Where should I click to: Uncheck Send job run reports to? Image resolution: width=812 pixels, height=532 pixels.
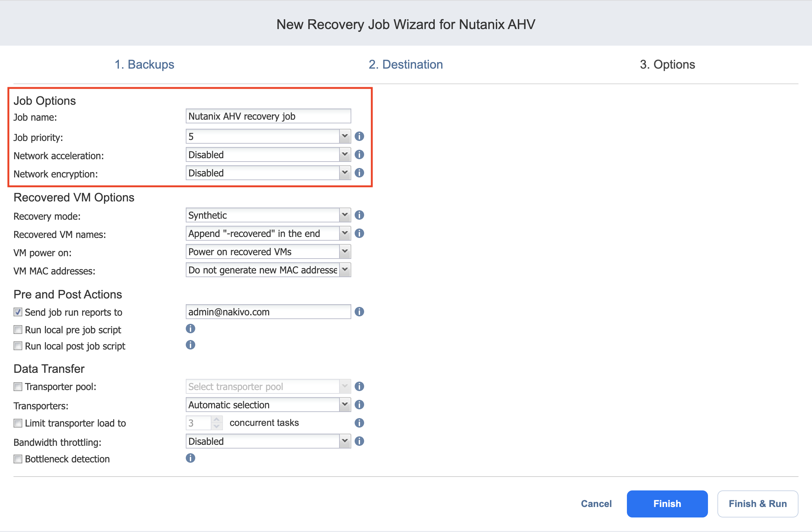(18, 312)
